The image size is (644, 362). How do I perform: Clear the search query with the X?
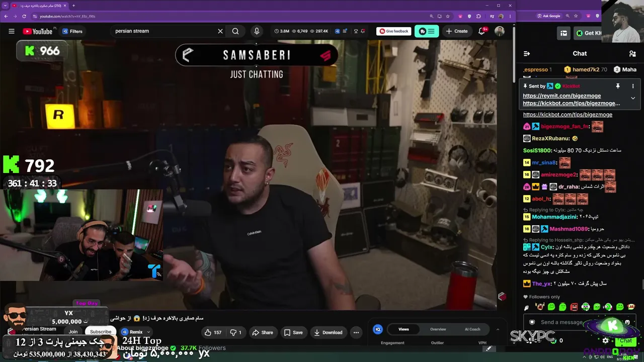[x=220, y=31]
